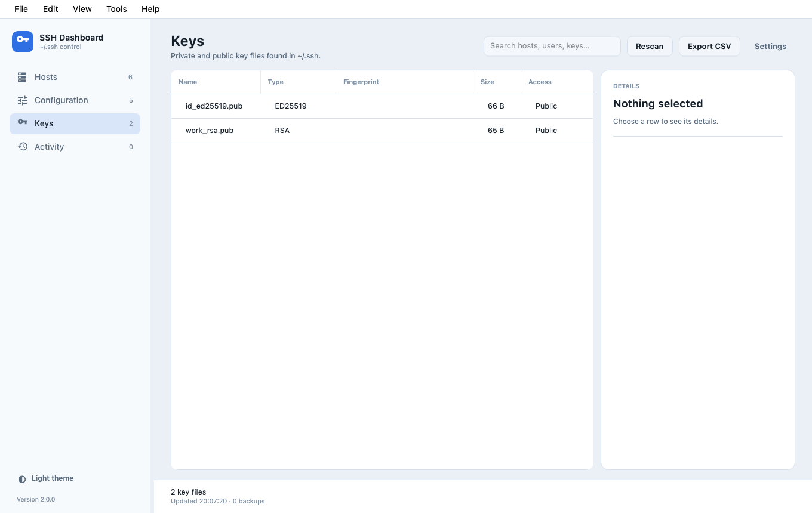This screenshot has width=812, height=513.
Task: Click the 66 B size cell
Action: (496, 106)
